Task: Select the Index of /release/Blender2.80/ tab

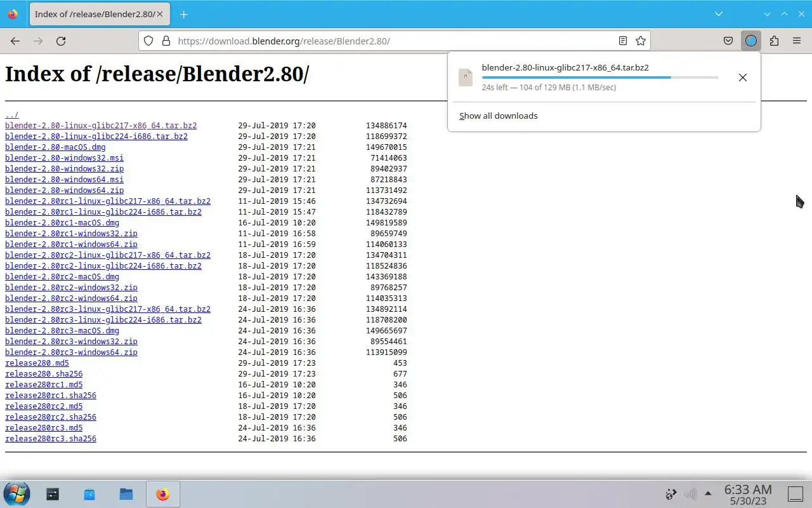Action: point(100,14)
